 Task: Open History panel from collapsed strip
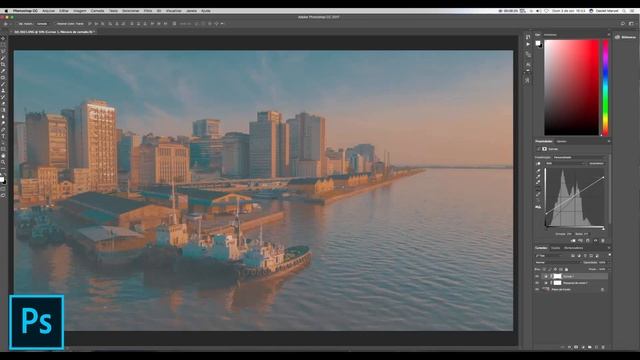[x=528, y=37]
